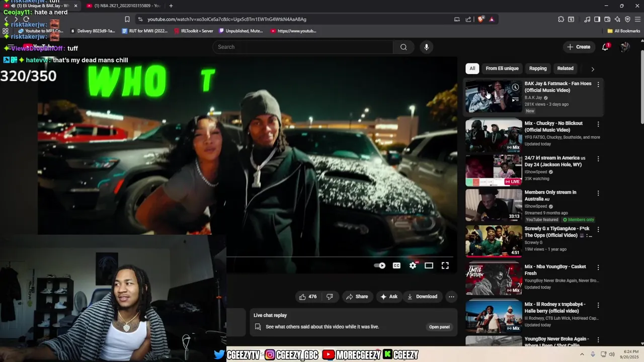Open options menu for Chuckyy No Blickout mix
Viewport: 644px width, 362px height.
(598, 124)
